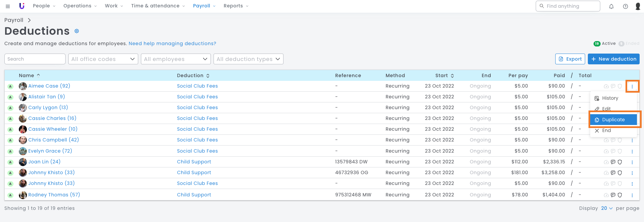Screen dimensions: 644x222
Task: Choose History in the row action menu
Action: click(610, 98)
